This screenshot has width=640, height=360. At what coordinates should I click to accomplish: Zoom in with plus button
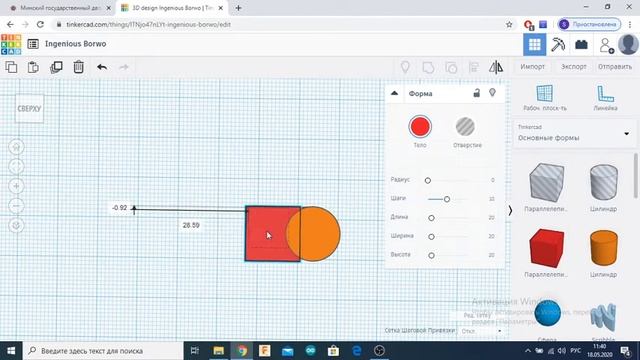[16, 186]
